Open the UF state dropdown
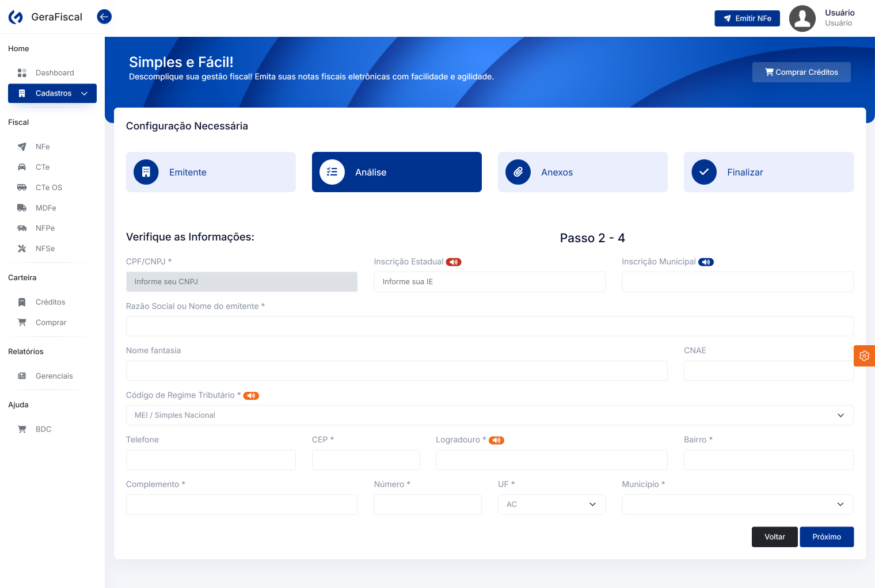This screenshot has height=588, width=875. 551,505
